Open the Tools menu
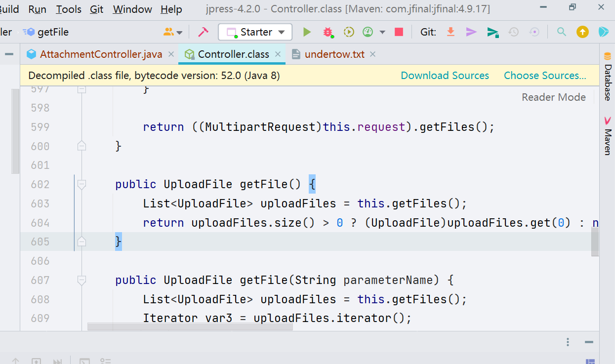 (69, 9)
